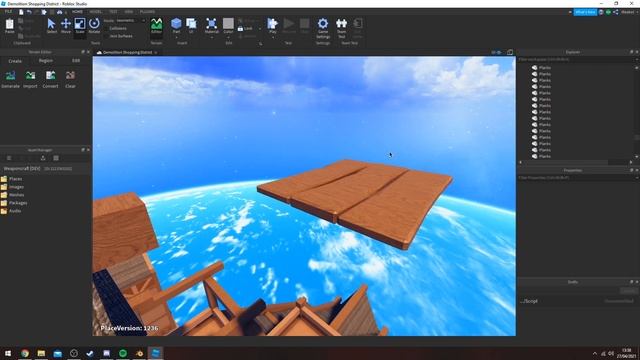Expand the Play dropdown arrow
The image size is (640, 360).
[x=272, y=37]
